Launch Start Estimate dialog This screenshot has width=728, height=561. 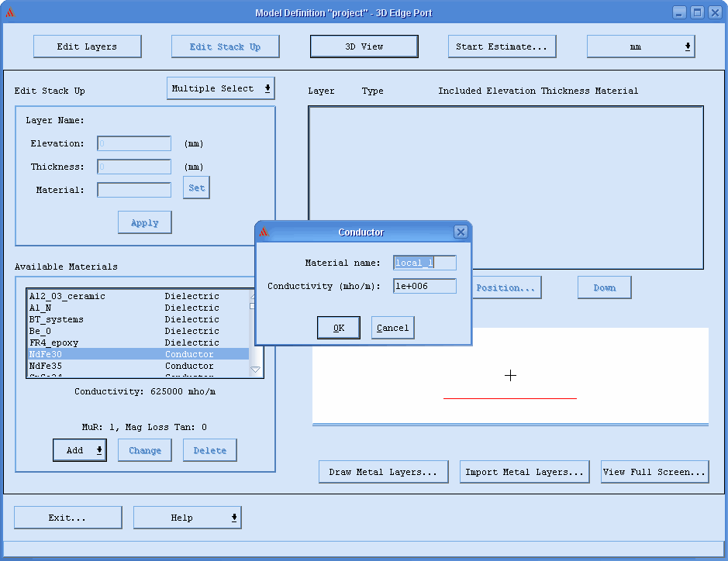point(502,46)
